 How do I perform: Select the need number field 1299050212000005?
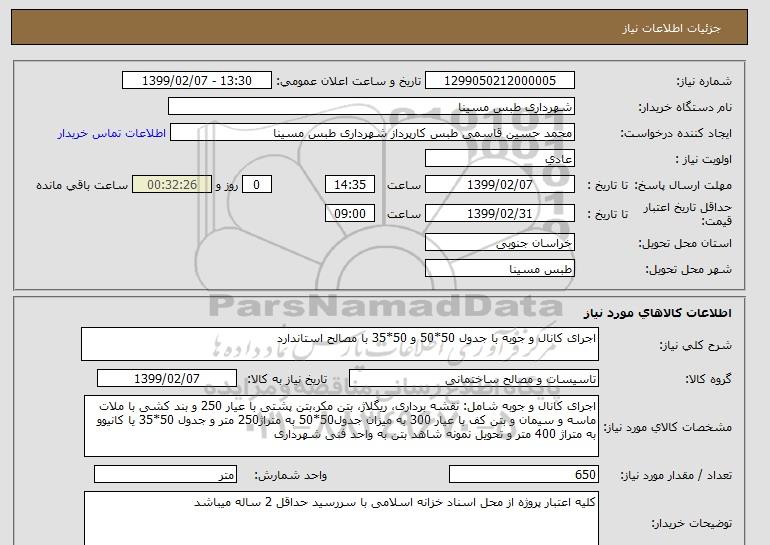(x=499, y=81)
